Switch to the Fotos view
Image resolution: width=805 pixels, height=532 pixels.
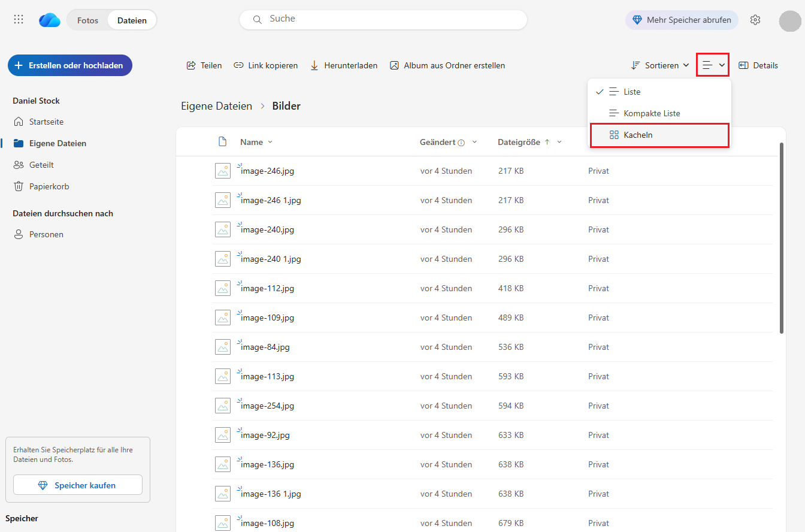pos(87,20)
